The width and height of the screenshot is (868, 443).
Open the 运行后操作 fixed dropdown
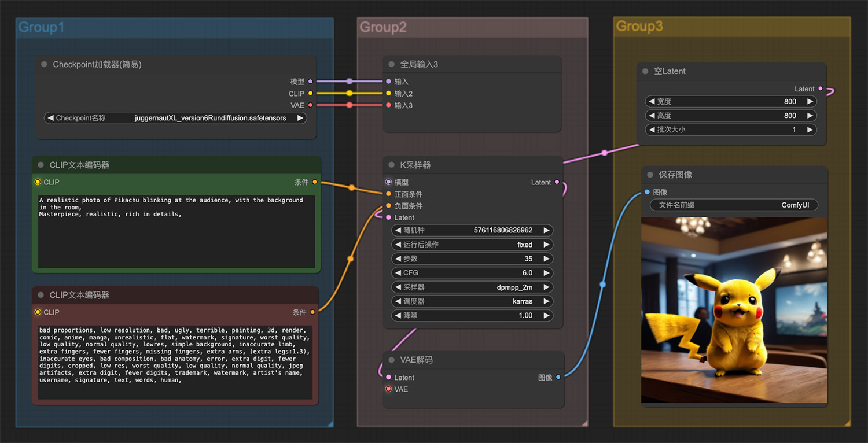click(472, 245)
